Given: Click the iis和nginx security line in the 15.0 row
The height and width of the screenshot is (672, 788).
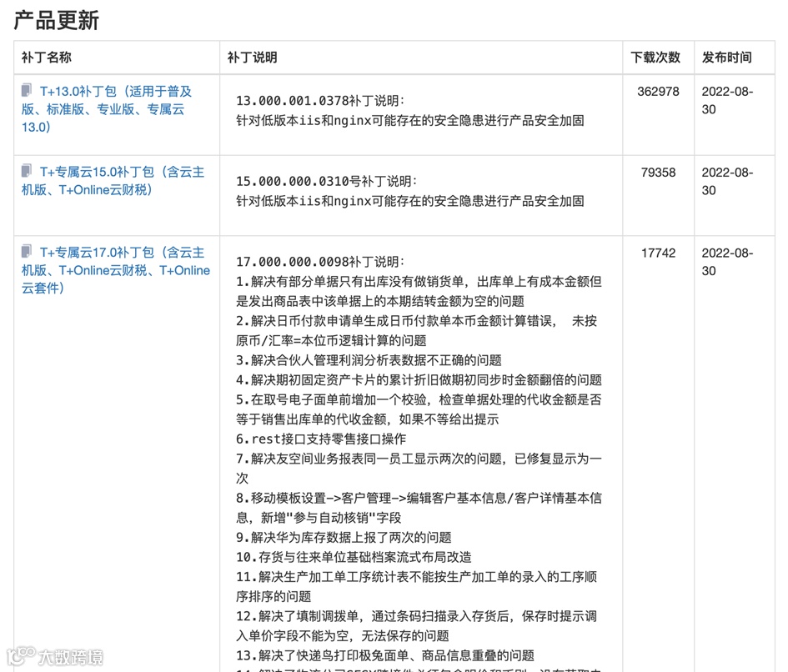Looking at the screenshot, I should (410, 201).
